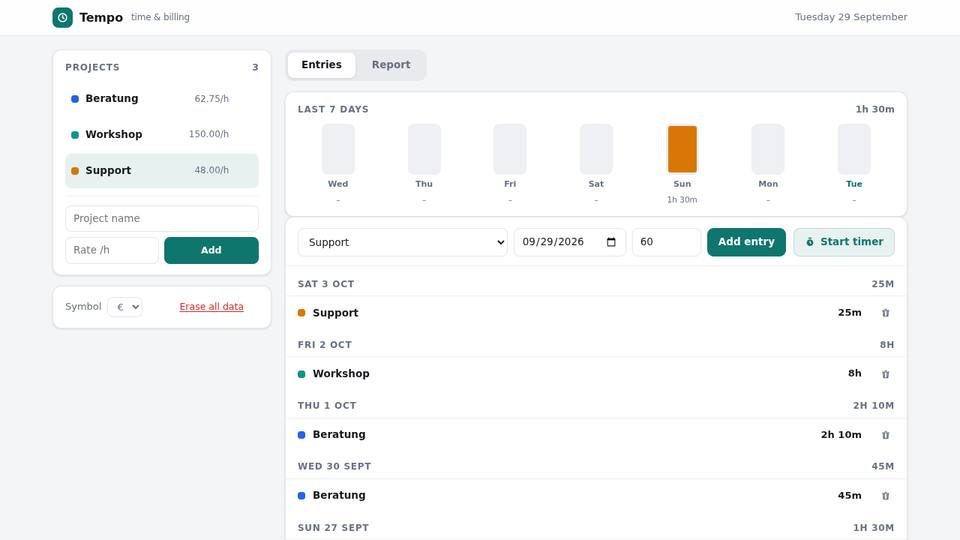The height and width of the screenshot is (540, 960).
Task: Focus the Project name field
Action: 162,219
